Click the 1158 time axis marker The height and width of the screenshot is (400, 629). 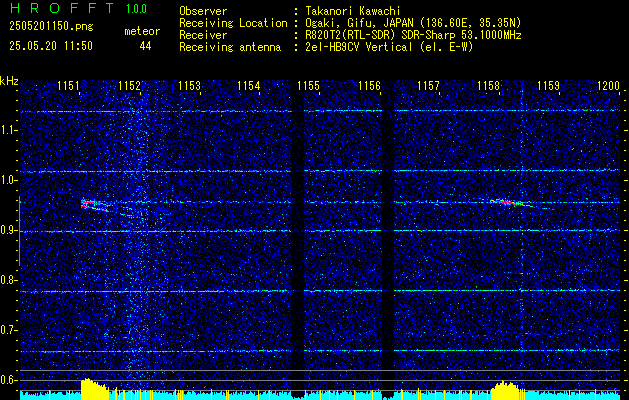(489, 85)
